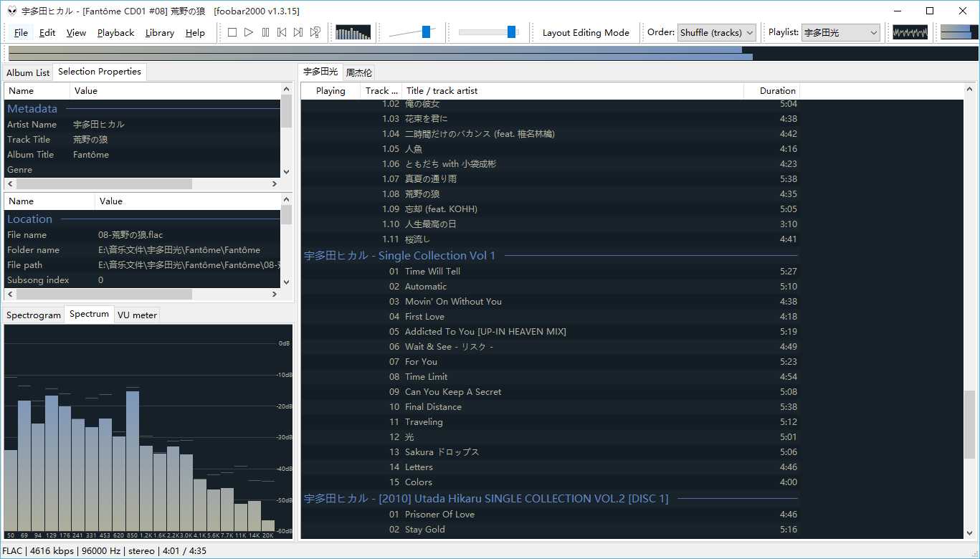The width and height of the screenshot is (980, 559).
Task: Click the Album Title Fantôme value
Action: 91,154
